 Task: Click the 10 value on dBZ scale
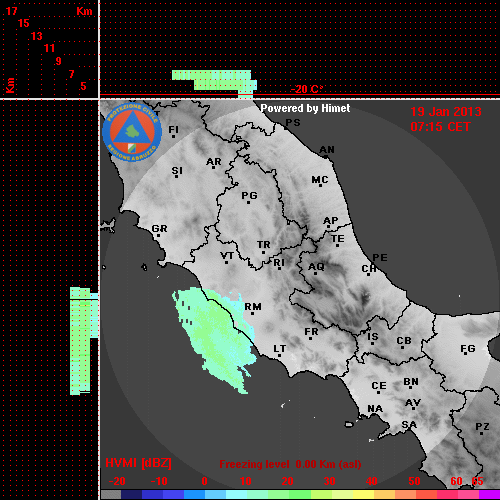[246, 481]
